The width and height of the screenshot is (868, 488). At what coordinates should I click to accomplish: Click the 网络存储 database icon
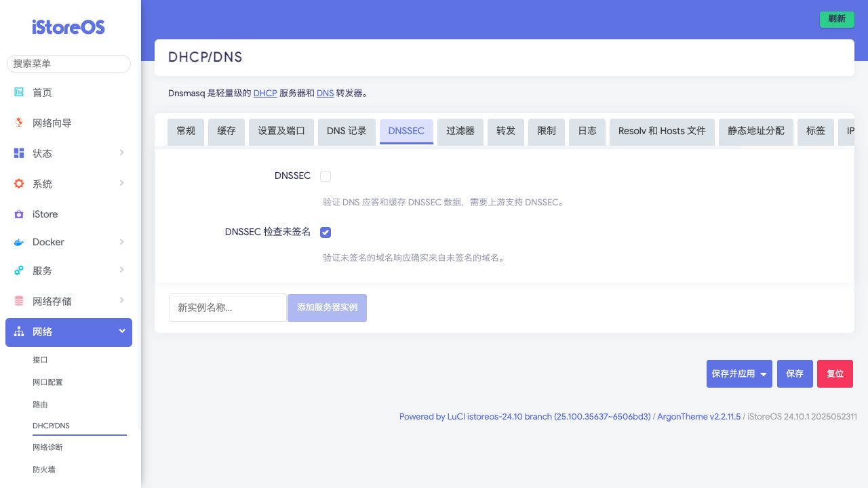(19, 301)
